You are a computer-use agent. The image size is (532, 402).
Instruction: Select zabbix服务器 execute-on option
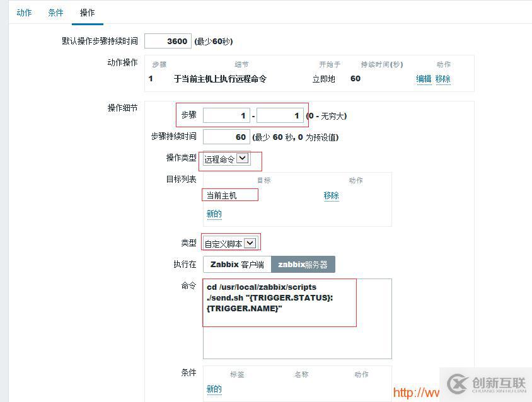point(303,264)
